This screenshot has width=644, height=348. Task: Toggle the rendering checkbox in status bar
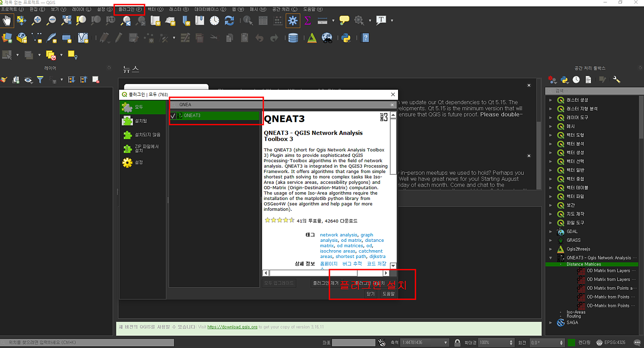coord(572,343)
